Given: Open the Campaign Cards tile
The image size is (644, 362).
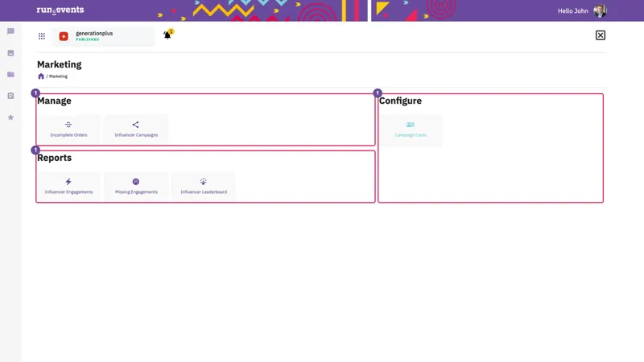Looking at the screenshot, I should click(411, 130).
